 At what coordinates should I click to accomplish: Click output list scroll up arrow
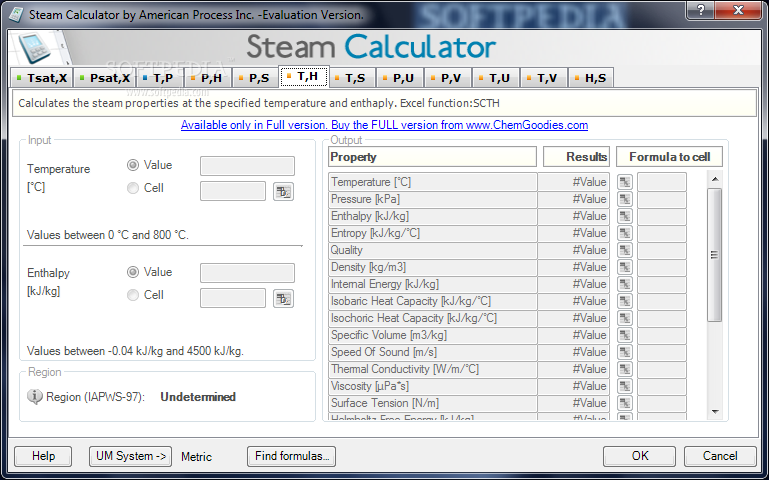715,179
